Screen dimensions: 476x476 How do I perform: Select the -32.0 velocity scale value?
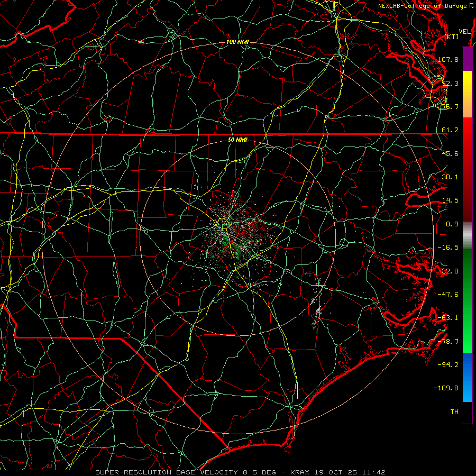click(448, 271)
